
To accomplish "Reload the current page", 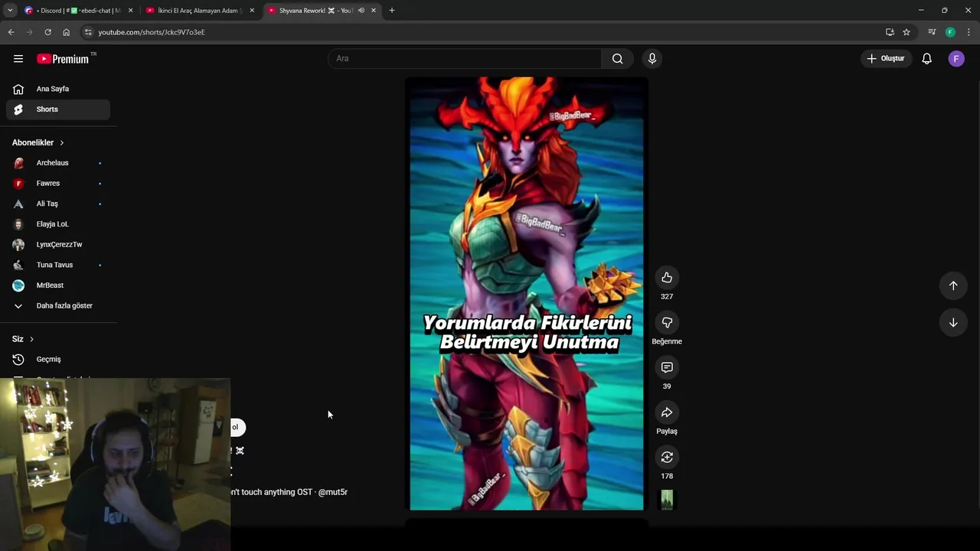I will tap(47, 32).
